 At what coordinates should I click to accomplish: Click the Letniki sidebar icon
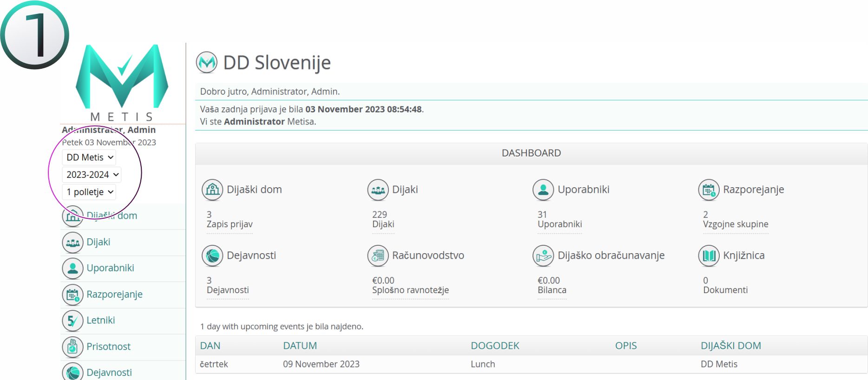(72, 321)
